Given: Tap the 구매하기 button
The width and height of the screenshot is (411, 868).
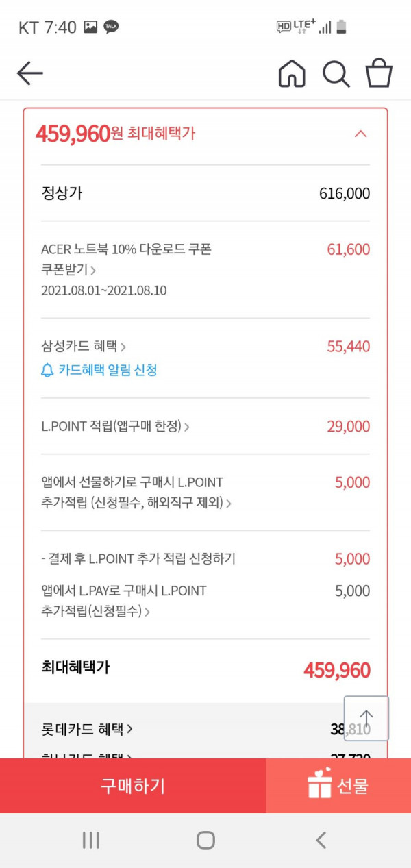Looking at the screenshot, I should coord(133,786).
